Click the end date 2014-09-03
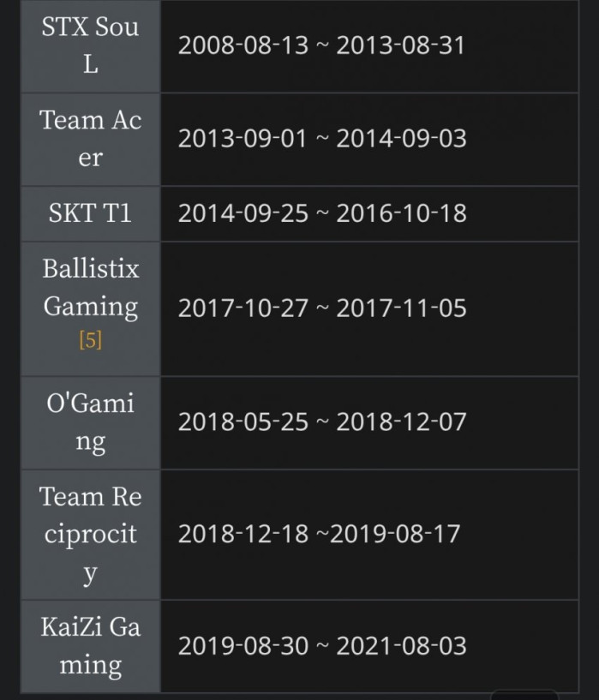The image size is (599, 700). [401, 140]
